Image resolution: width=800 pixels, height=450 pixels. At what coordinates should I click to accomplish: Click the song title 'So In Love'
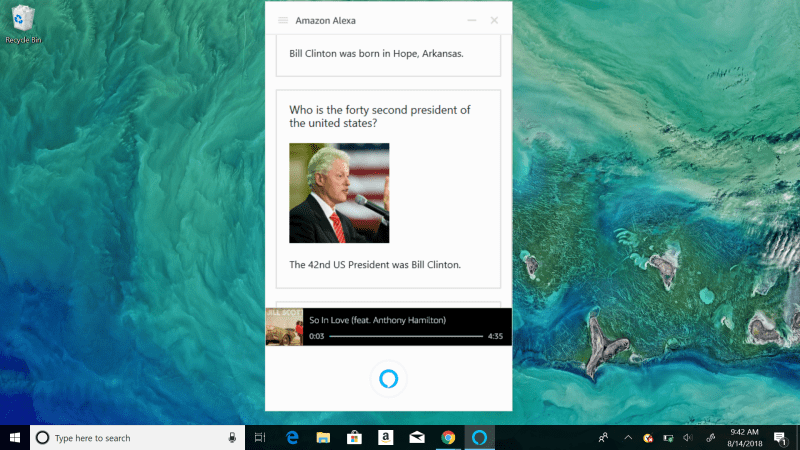click(378, 320)
